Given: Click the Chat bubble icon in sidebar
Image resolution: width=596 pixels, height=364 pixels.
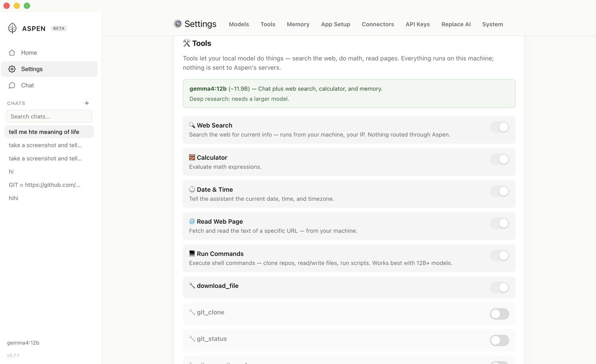Looking at the screenshot, I should [12, 85].
